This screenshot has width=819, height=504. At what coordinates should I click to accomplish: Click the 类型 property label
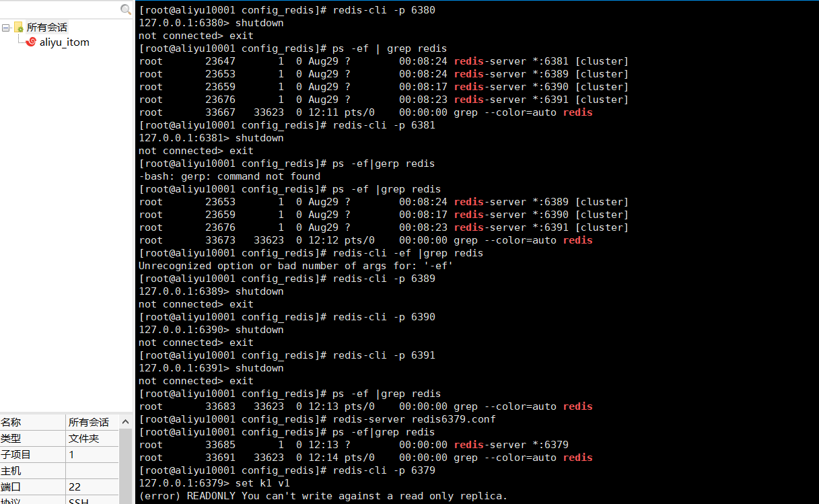click(11, 438)
